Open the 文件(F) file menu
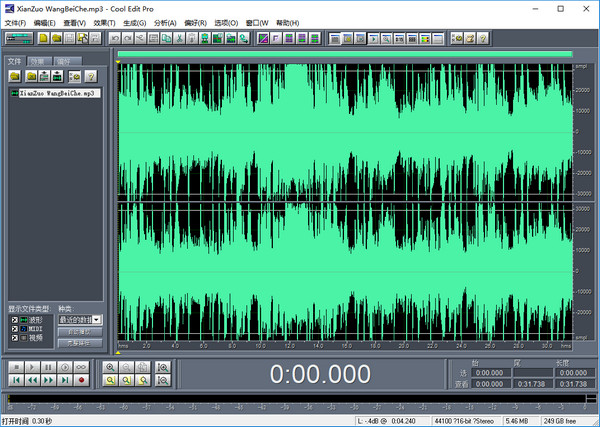The image size is (600, 427). pos(15,22)
